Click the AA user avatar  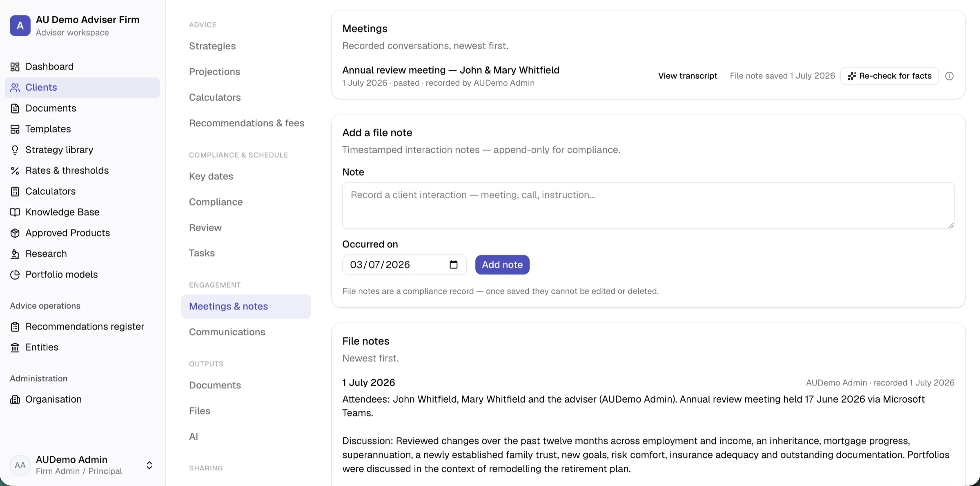coord(20,465)
